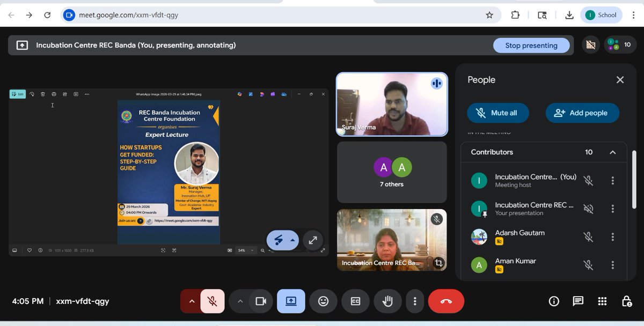This screenshot has width=644, height=326.
Task: Go back in the browser
Action: click(11, 15)
